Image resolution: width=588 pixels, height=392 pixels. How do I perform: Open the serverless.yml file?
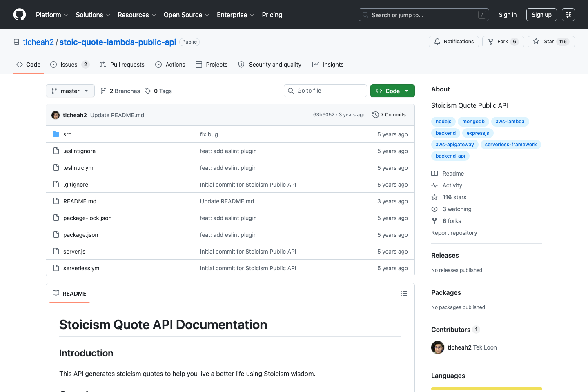pos(82,268)
